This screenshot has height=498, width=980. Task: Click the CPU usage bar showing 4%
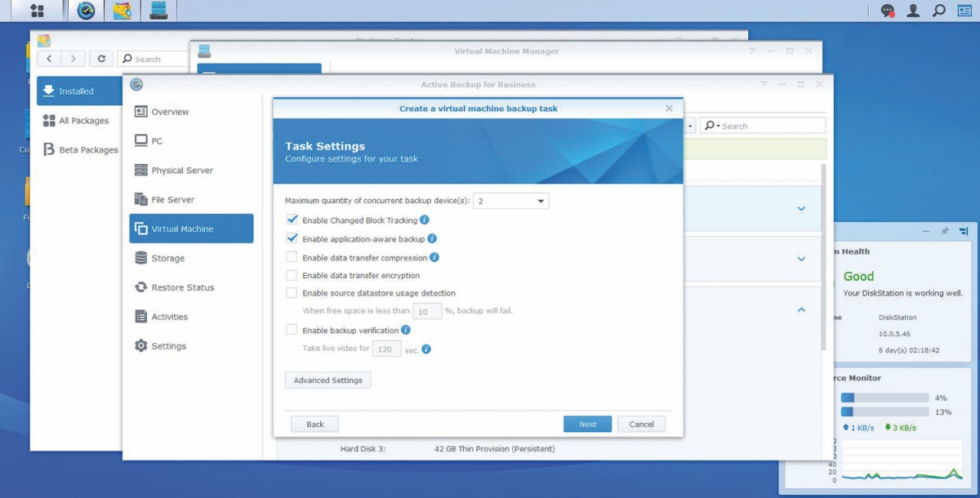884,398
